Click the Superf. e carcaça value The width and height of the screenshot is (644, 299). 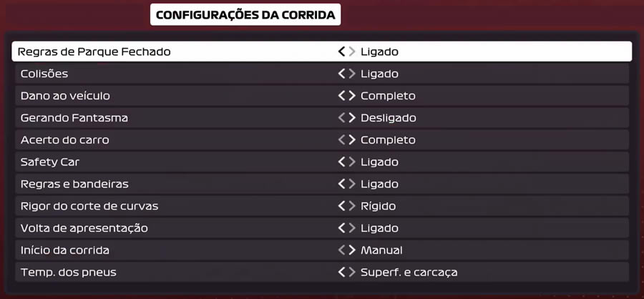click(409, 273)
